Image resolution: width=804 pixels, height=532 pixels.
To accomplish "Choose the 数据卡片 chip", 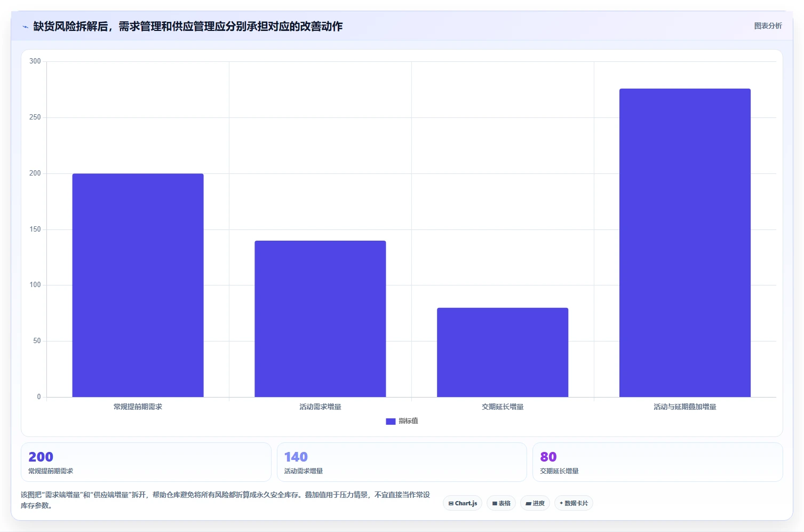I will [x=574, y=503].
